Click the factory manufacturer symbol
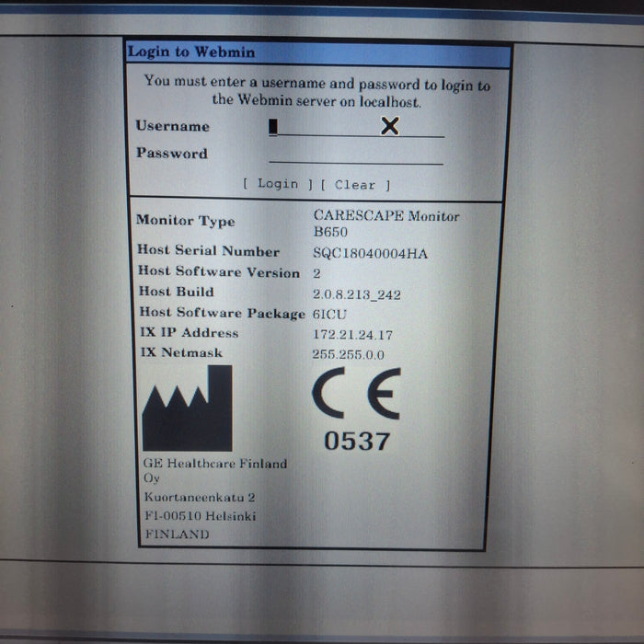The width and height of the screenshot is (644, 644). [187, 408]
